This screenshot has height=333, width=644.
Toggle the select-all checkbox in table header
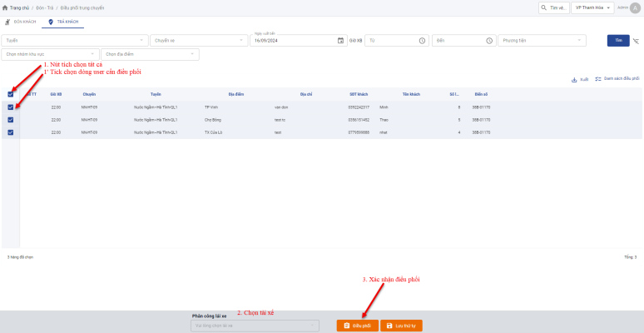[x=10, y=94]
